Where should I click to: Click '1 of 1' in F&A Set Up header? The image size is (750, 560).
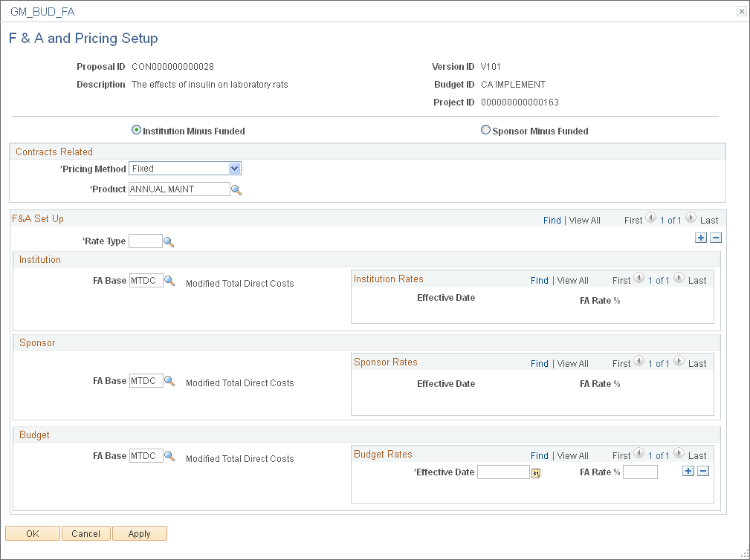(x=670, y=221)
